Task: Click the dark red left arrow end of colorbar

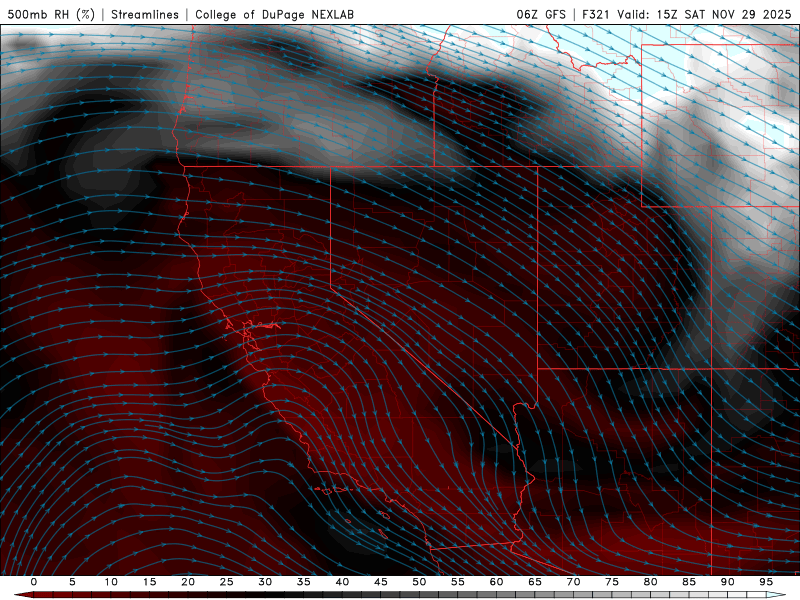Action: tap(23, 595)
